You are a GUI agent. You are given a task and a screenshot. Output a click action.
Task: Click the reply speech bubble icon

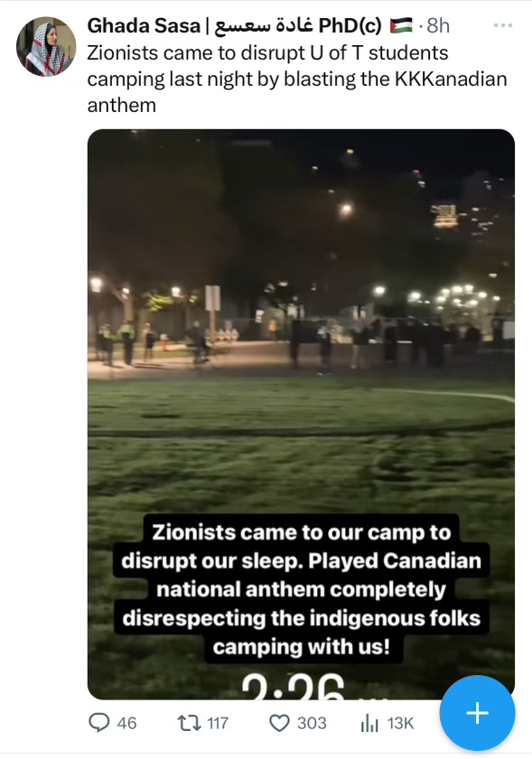98,723
